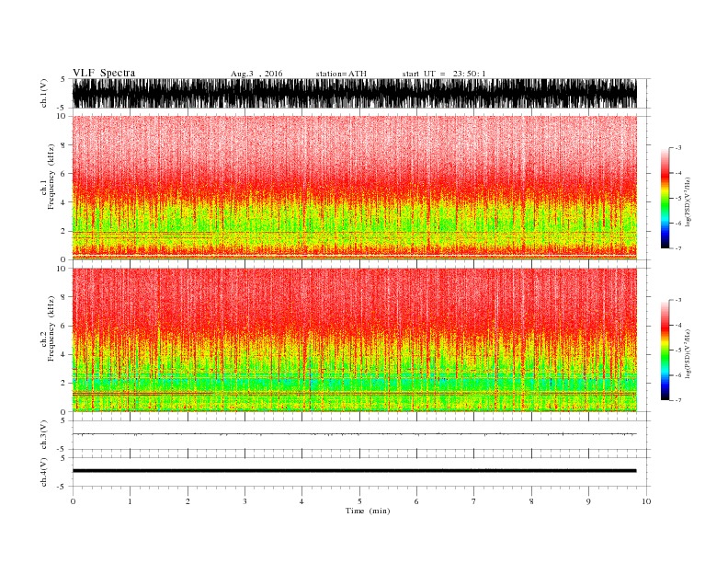Click time axis tick label 9
Viewport: 728px width, 563px height.
pos(588,501)
